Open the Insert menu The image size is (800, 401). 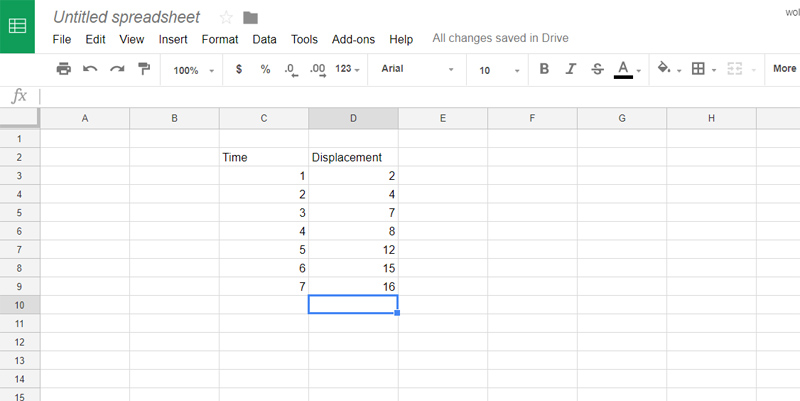173,40
